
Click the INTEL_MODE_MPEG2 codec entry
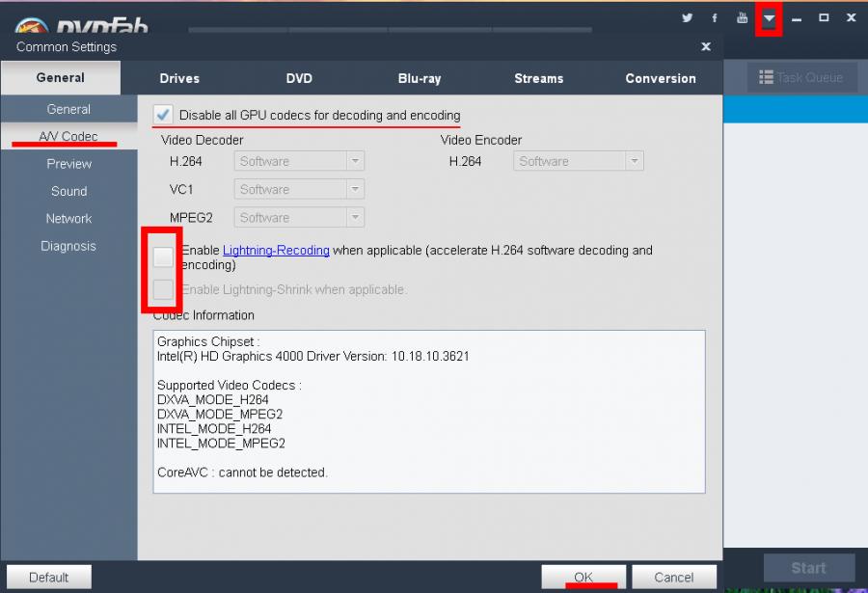221,443
